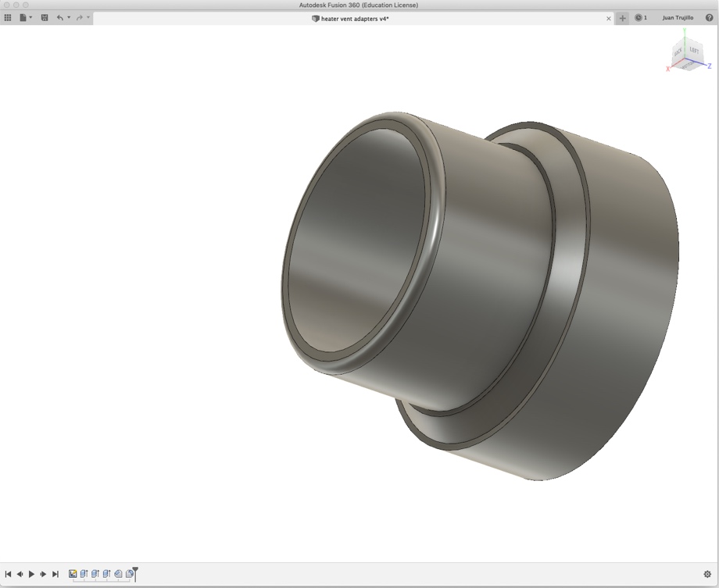Select the first Extrude feature in the timeline

(x=84, y=573)
